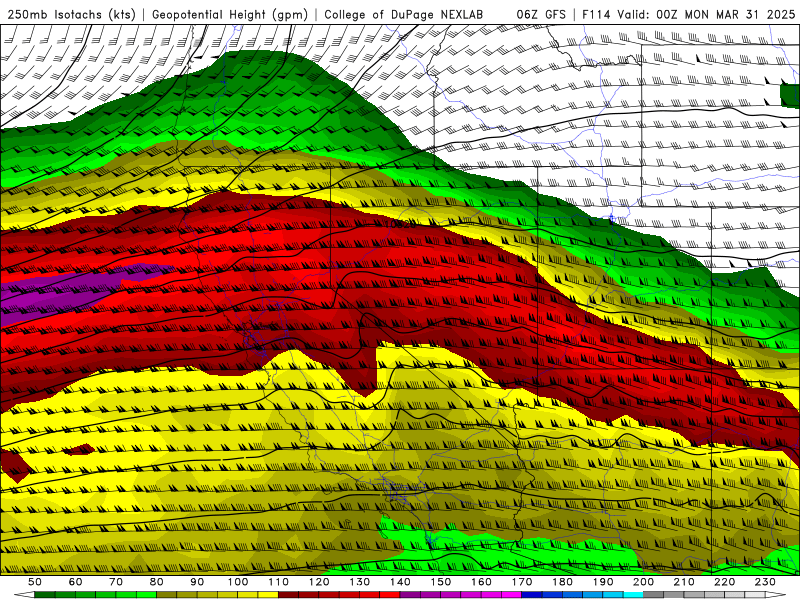Viewport: 800px width, 600px height.
Task: Click the '150' legend value
Action: coord(441,582)
